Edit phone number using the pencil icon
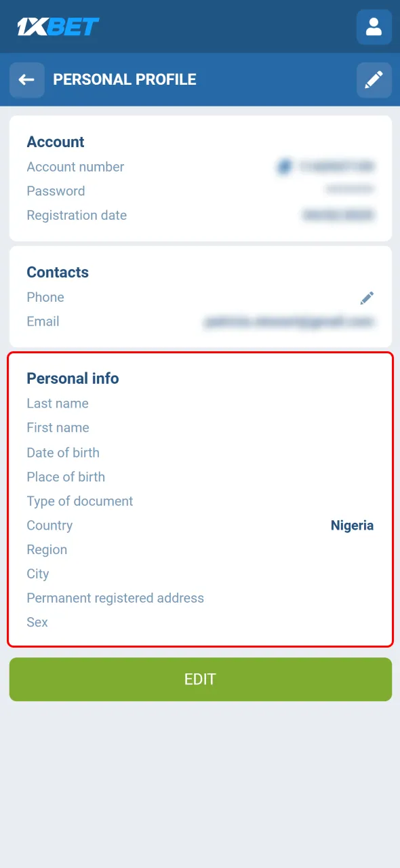The width and height of the screenshot is (400, 868). point(367,297)
